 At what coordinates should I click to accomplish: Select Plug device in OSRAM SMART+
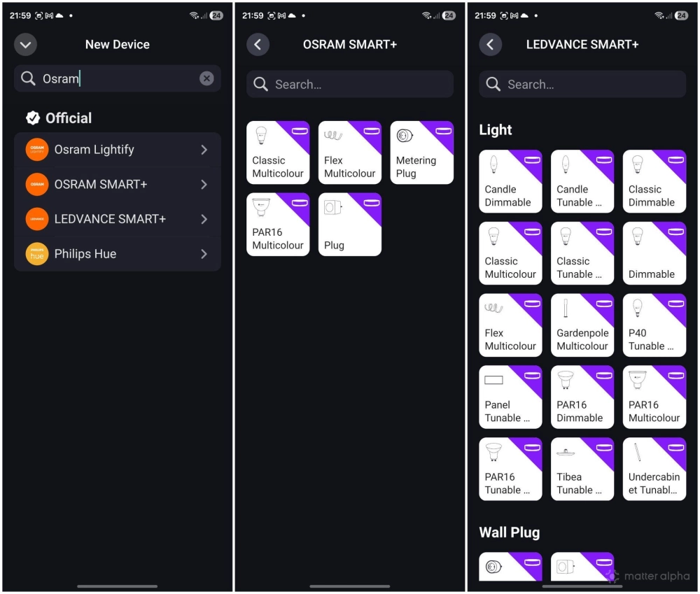[x=350, y=225]
